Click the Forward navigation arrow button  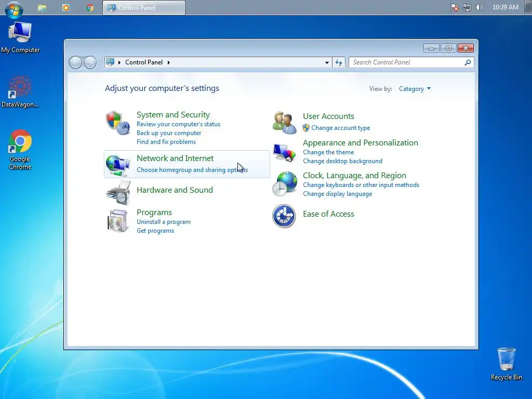click(89, 62)
